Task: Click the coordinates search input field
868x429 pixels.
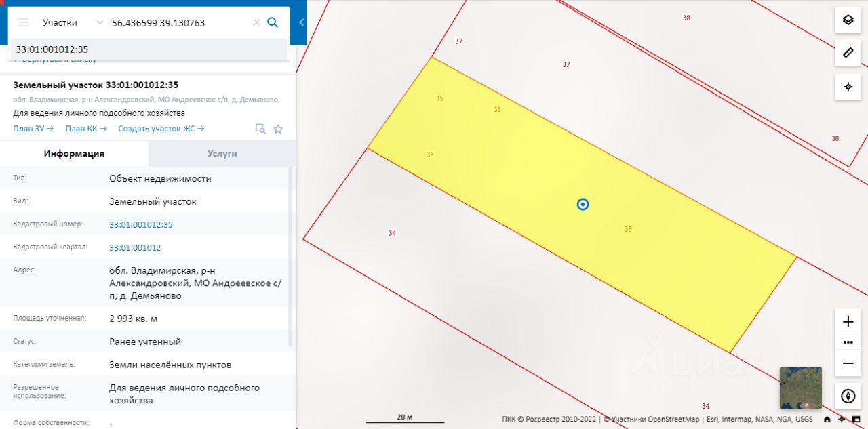Action: point(179,22)
